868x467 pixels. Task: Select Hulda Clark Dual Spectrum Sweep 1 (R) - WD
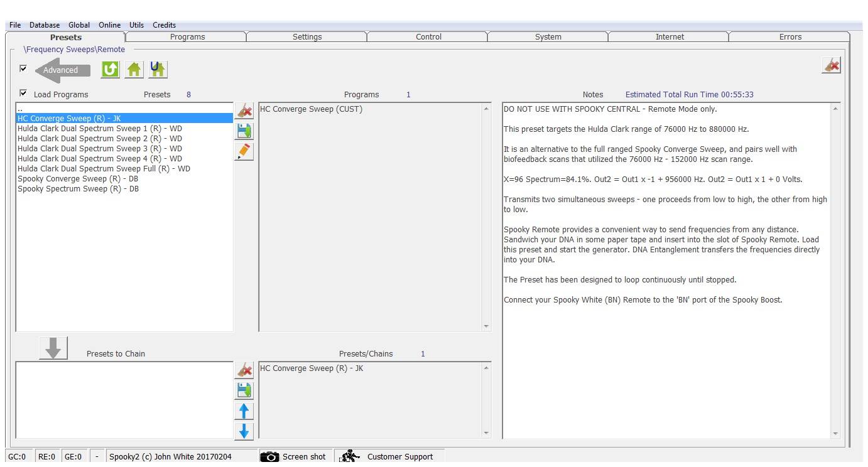pos(124,128)
